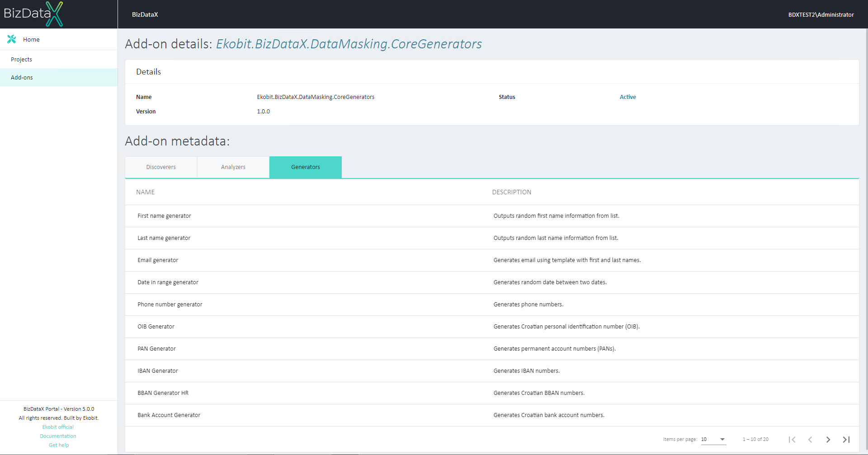Click 'Outputs random last name information' description

point(556,238)
